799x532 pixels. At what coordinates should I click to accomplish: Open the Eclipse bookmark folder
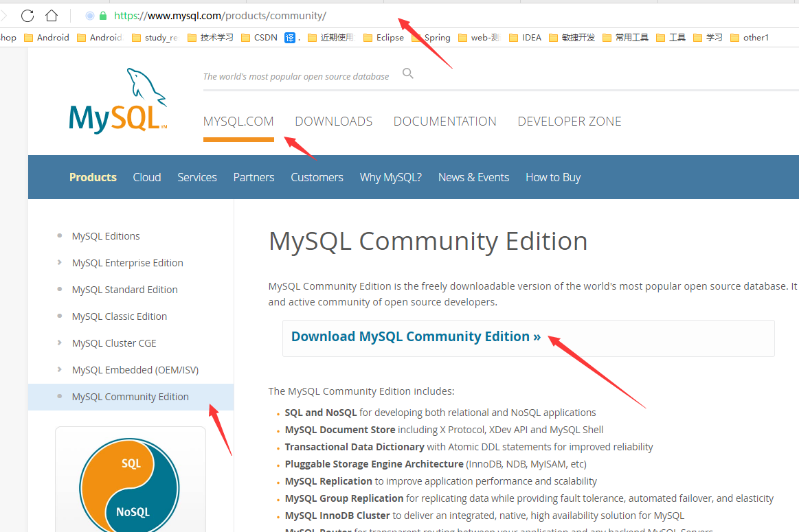pyautogui.click(x=384, y=38)
